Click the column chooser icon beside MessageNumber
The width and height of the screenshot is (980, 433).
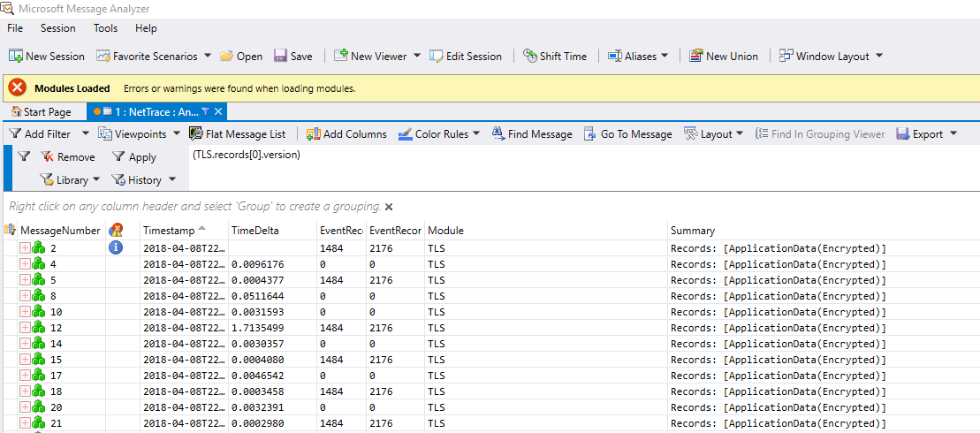point(10,231)
